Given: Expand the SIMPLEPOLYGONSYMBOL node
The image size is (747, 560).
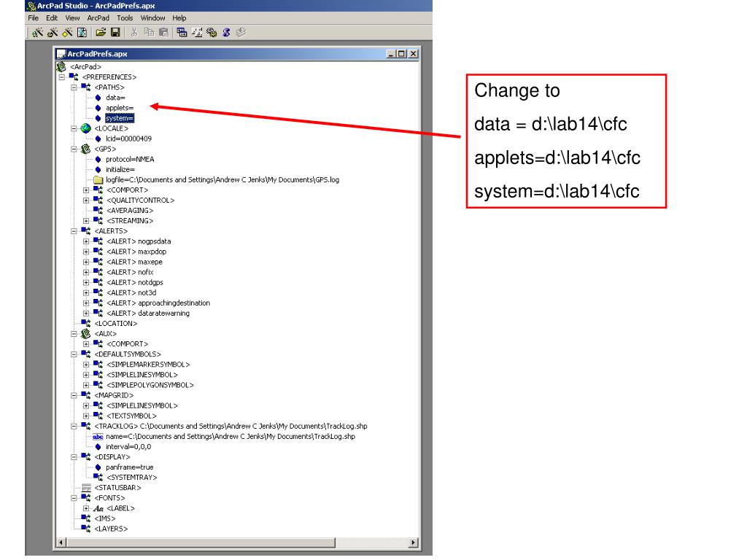Looking at the screenshot, I should tap(86, 385).
